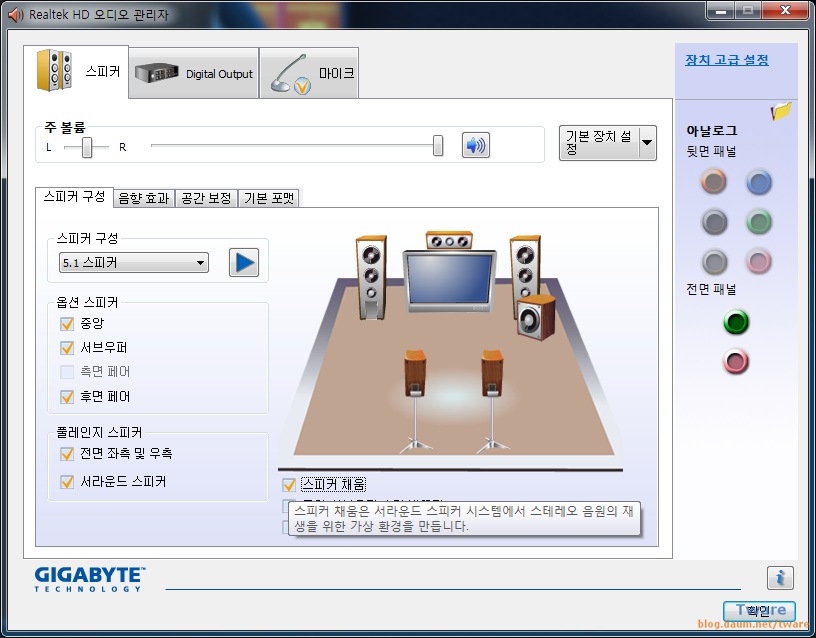Click the GIGABYTE Technology logo
This screenshot has width=816, height=638.
[90, 579]
